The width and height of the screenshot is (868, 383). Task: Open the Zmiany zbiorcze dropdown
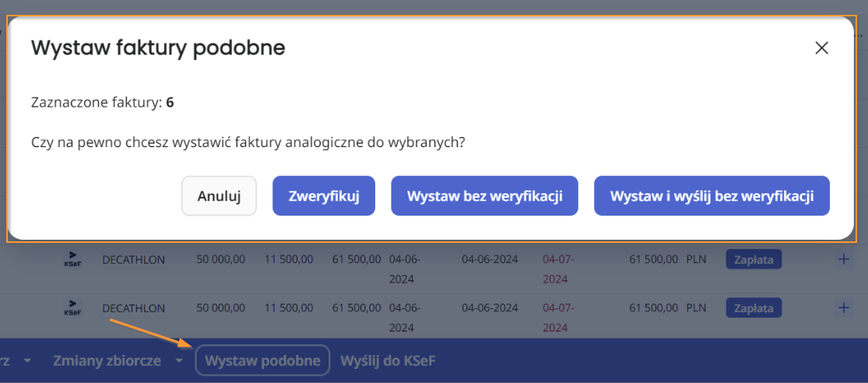118,361
